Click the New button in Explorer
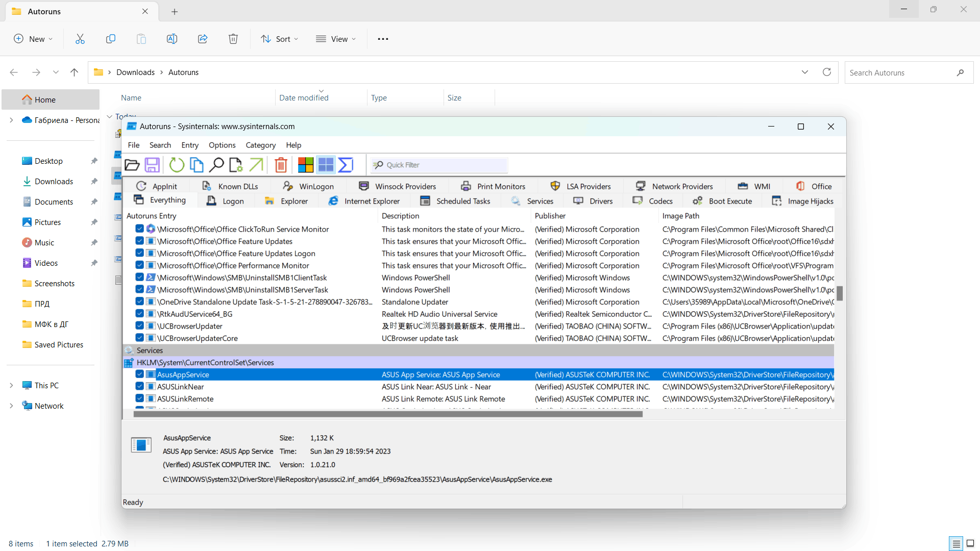 [33, 39]
